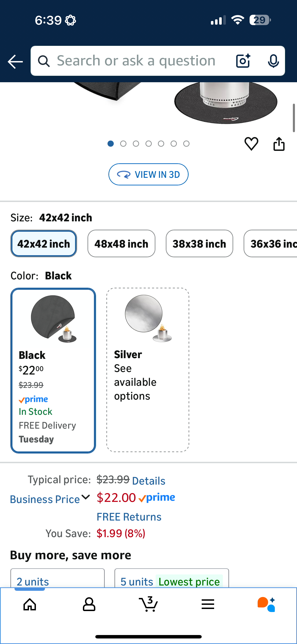
Task: Click the FREE Returns link
Action: [129, 516]
